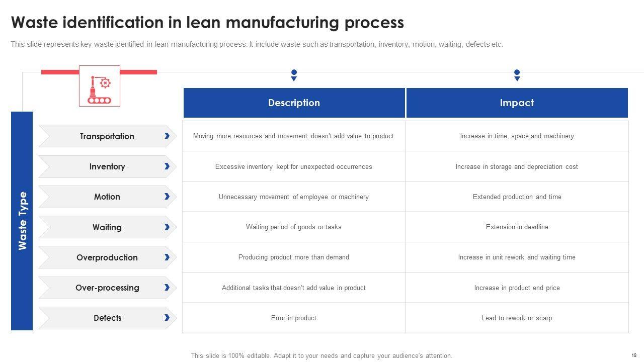Select the Transportation waste type label

click(107, 136)
